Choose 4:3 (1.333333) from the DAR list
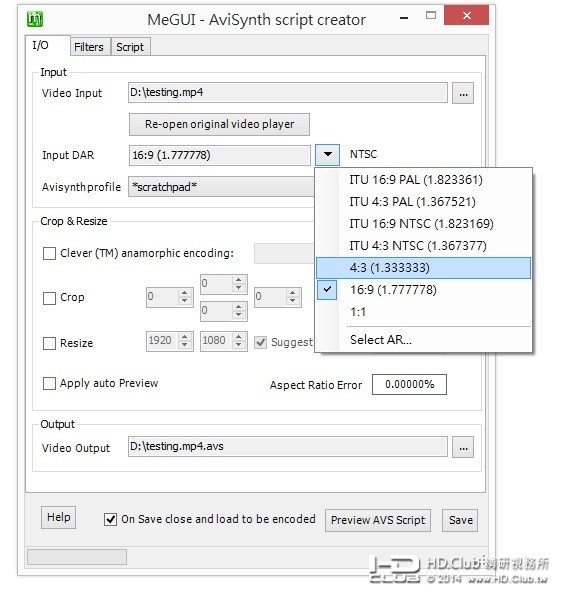This screenshot has height=599, width=569. tap(423, 268)
